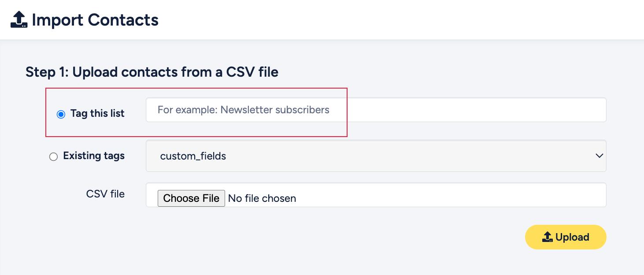This screenshot has height=275, width=644.
Task: Open the custom_fields existing tags dropdown
Action: click(376, 156)
